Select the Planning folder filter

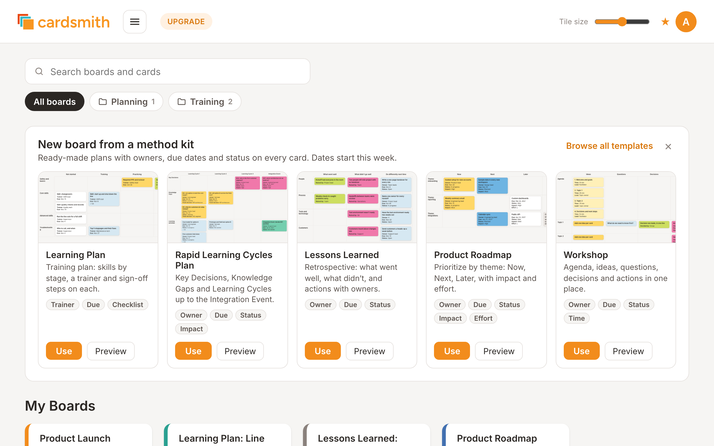127,102
